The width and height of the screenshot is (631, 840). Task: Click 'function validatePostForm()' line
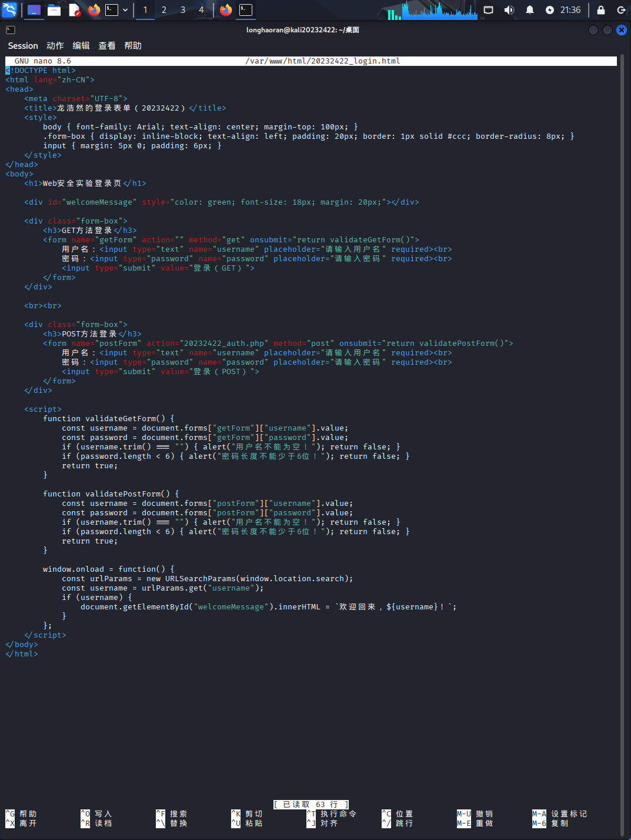(x=111, y=494)
